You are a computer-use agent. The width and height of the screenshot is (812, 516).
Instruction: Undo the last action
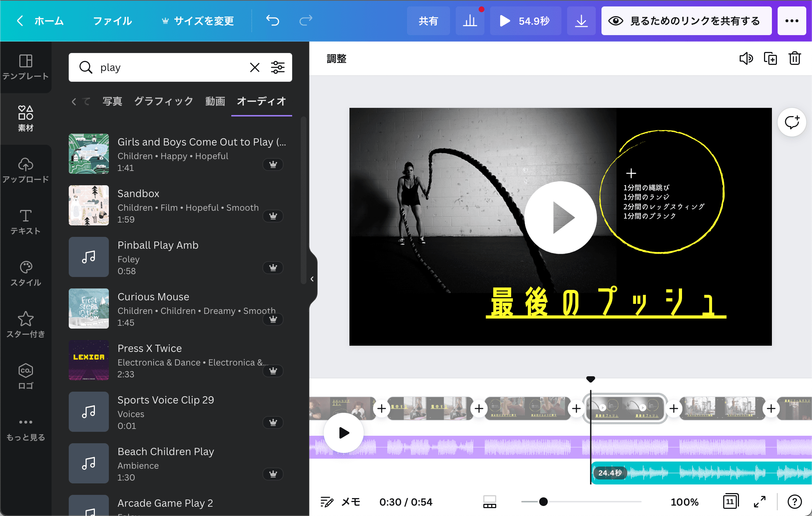click(x=272, y=20)
